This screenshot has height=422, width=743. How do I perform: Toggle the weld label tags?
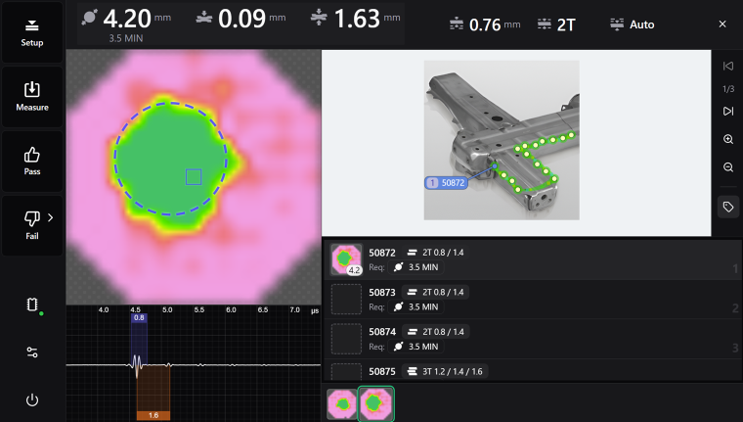click(728, 207)
